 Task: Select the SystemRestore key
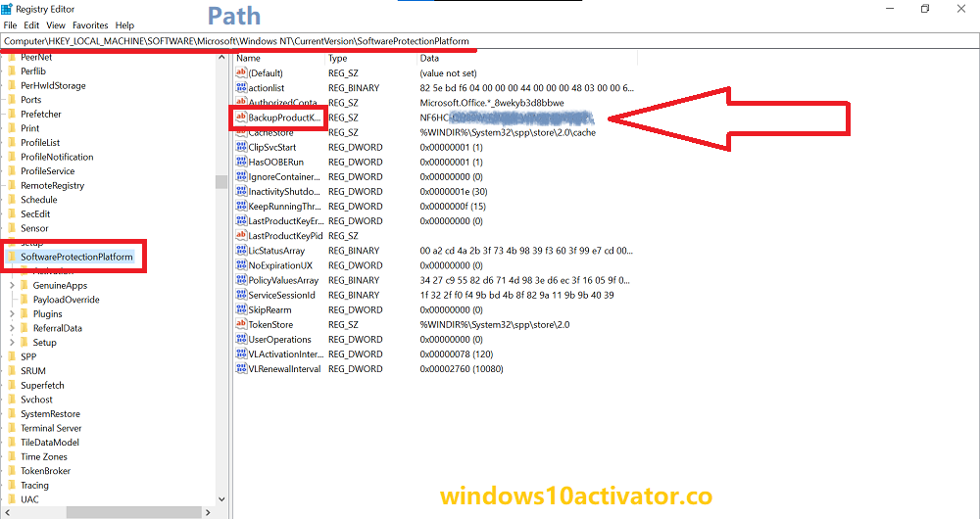pyautogui.click(x=50, y=414)
